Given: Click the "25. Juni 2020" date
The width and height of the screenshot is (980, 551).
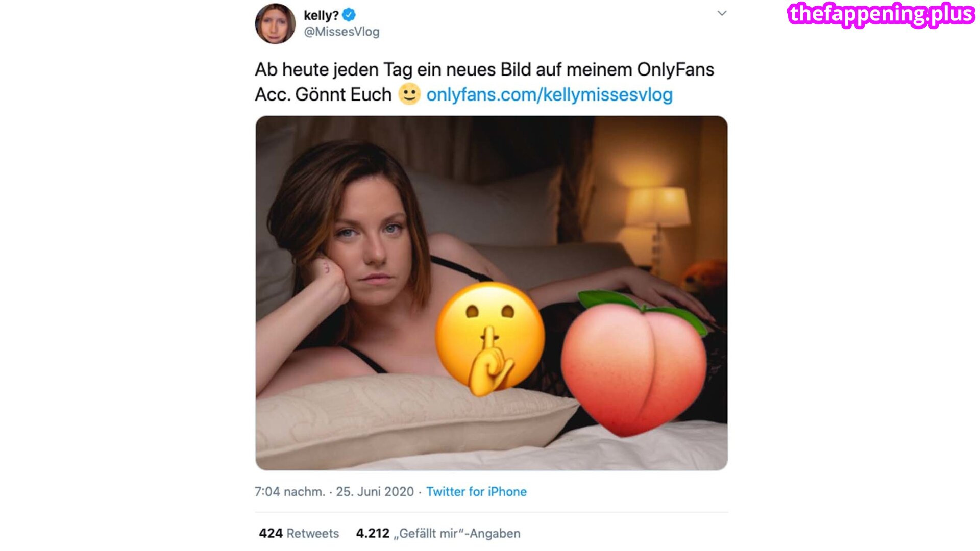Looking at the screenshot, I should 375,491.
